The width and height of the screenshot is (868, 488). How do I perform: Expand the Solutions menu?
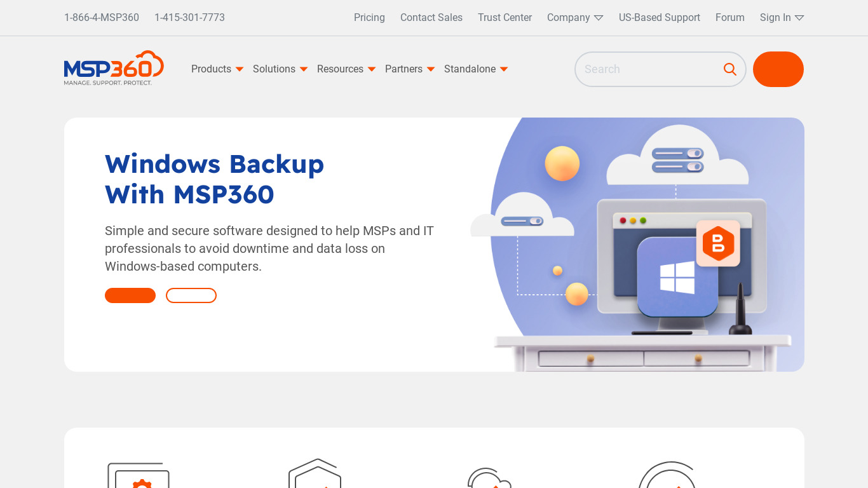tap(280, 69)
